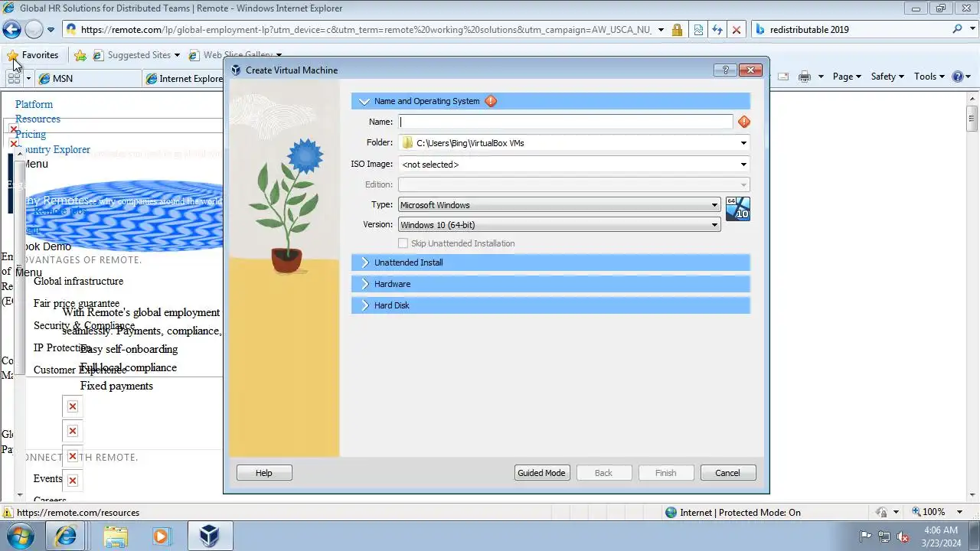Viewport: 980px width, 551px height.
Task: Open Suggested Sites in favorites bar
Action: point(136,55)
